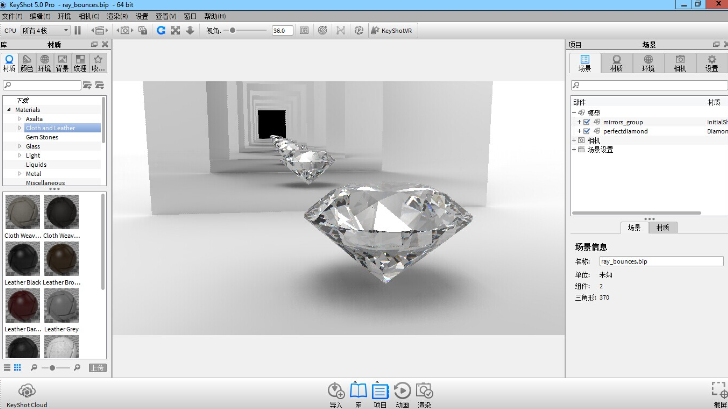Select the Cloth and Leather category
The image size is (728, 409).
(50, 128)
